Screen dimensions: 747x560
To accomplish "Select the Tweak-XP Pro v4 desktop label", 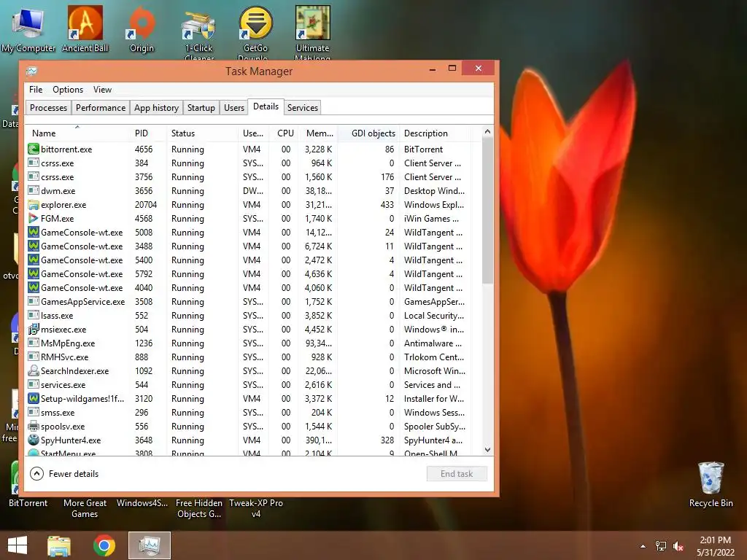I will click(256, 508).
